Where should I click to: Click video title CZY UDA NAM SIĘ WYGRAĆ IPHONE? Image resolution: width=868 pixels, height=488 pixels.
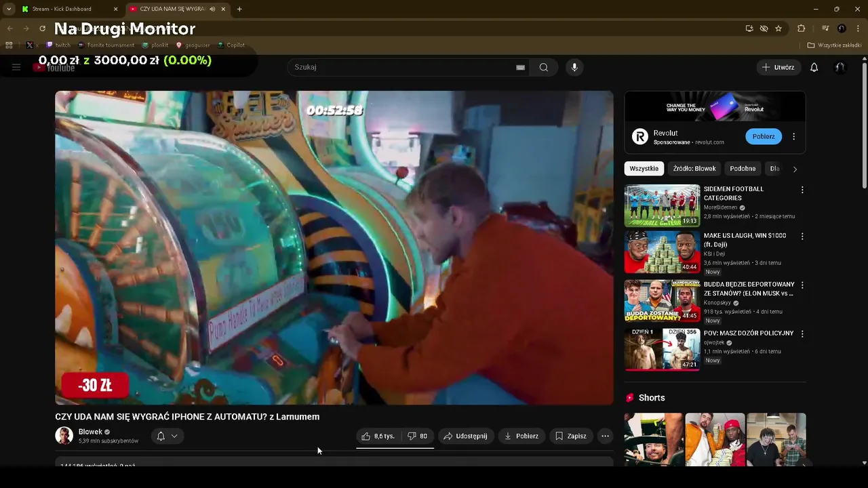(x=187, y=417)
